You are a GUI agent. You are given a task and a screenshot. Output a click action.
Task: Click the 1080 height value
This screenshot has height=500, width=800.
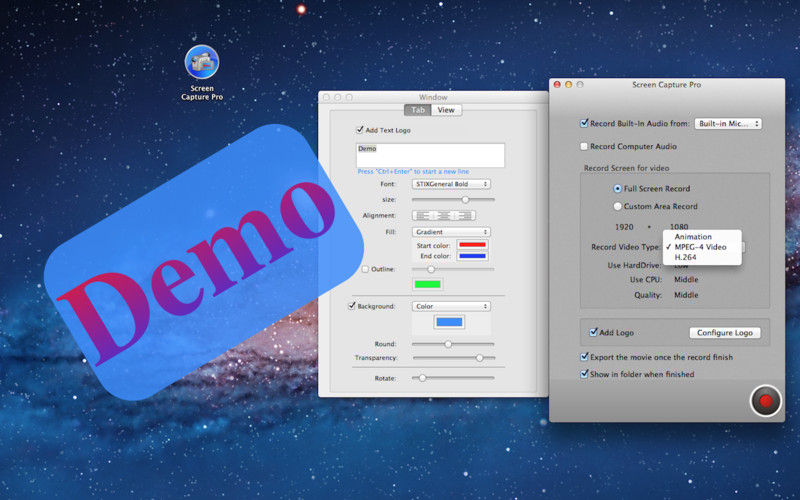679,226
